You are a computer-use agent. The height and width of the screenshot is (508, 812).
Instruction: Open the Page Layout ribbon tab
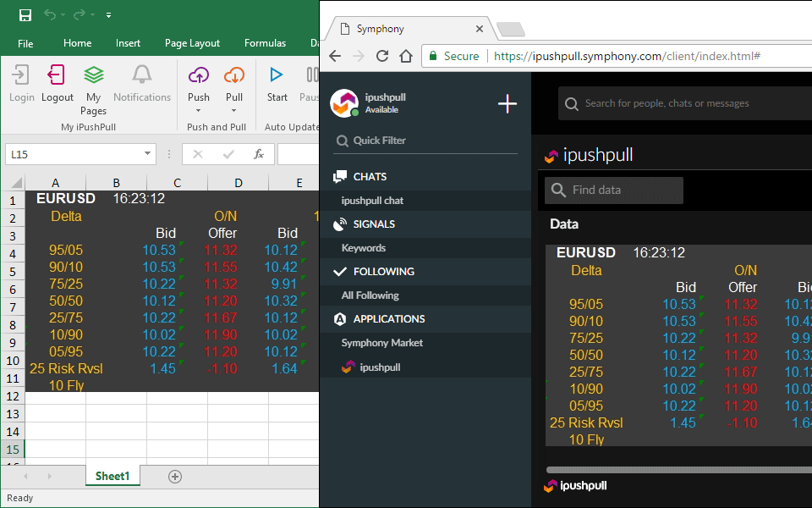(x=192, y=43)
